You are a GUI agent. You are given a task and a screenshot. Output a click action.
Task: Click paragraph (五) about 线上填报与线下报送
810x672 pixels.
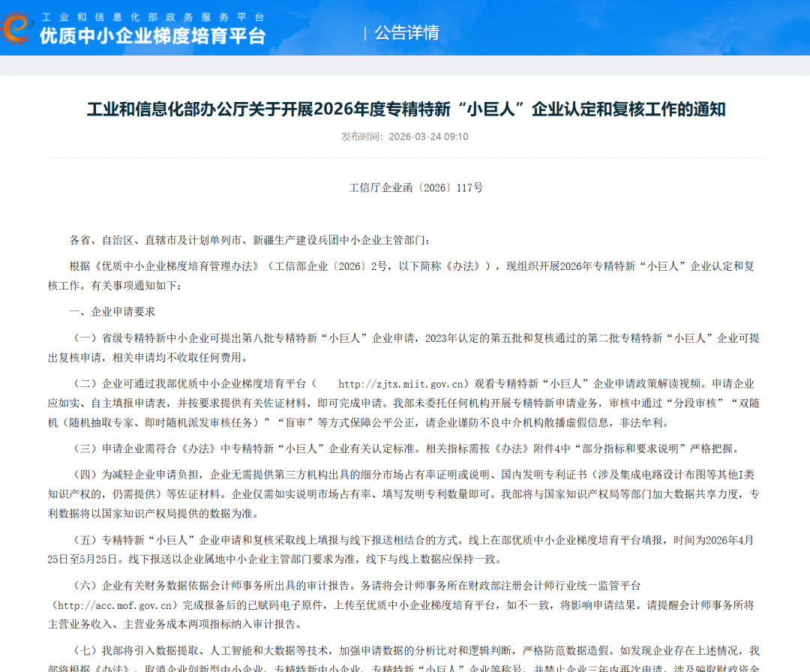[x=401, y=549]
